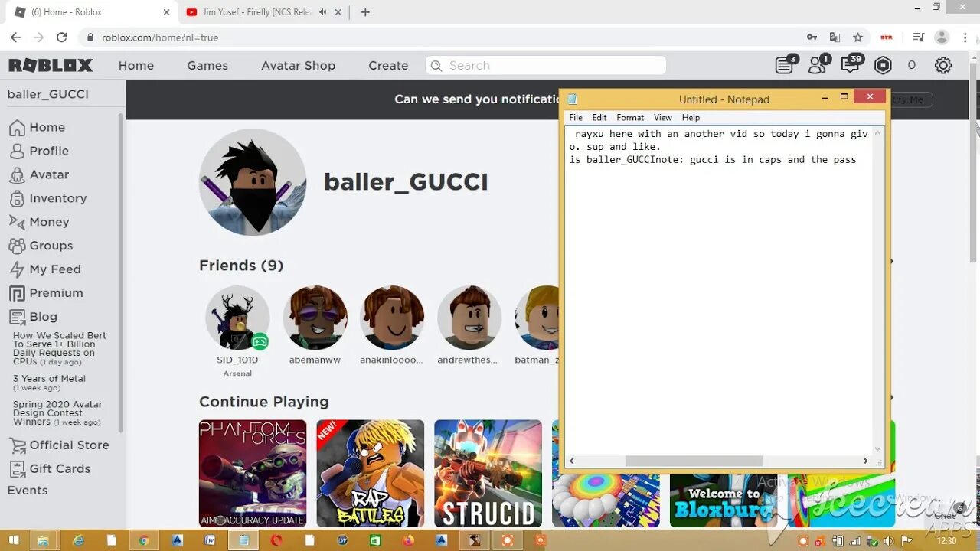Click Home in Roblox top navigation
Image resolution: width=980 pixels, height=551 pixels.
[136, 66]
